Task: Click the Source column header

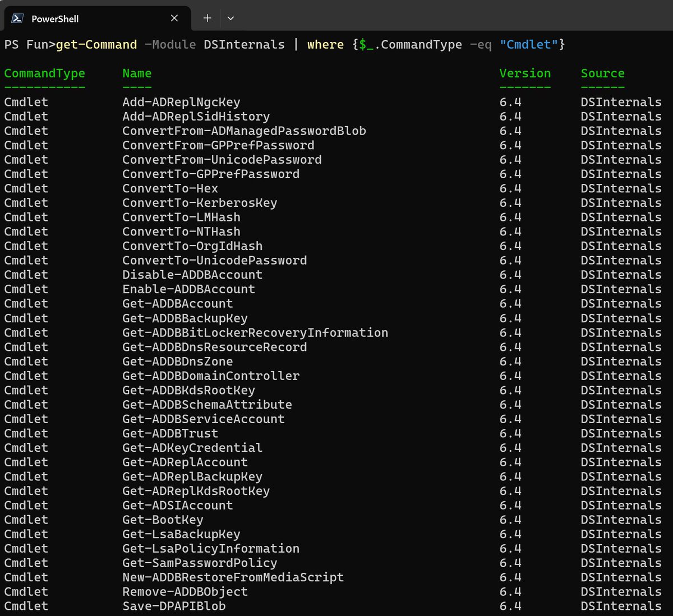Action: [x=602, y=73]
